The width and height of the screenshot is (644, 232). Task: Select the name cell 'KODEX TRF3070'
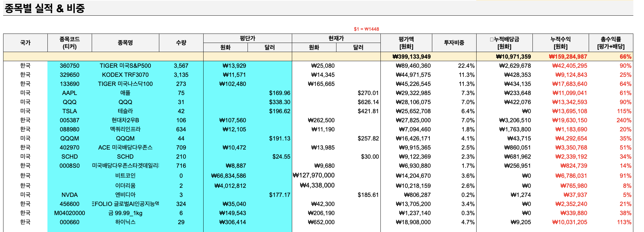pyautogui.click(x=125, y=75)
